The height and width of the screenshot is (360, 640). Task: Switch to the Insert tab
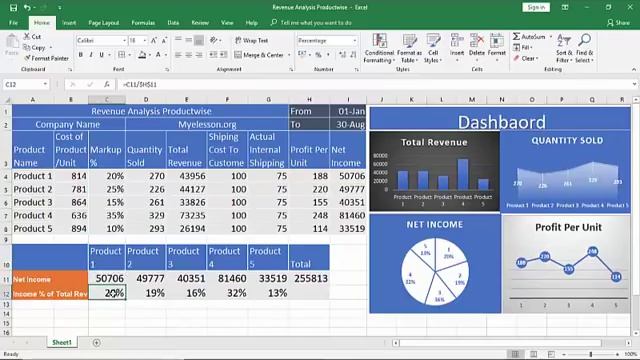point(69,23)
